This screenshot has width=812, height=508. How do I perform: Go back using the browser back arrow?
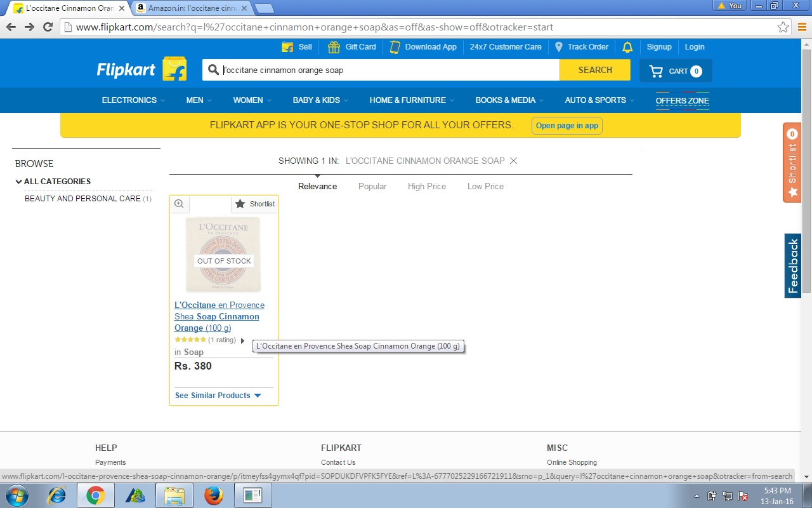tap(11, 27)
